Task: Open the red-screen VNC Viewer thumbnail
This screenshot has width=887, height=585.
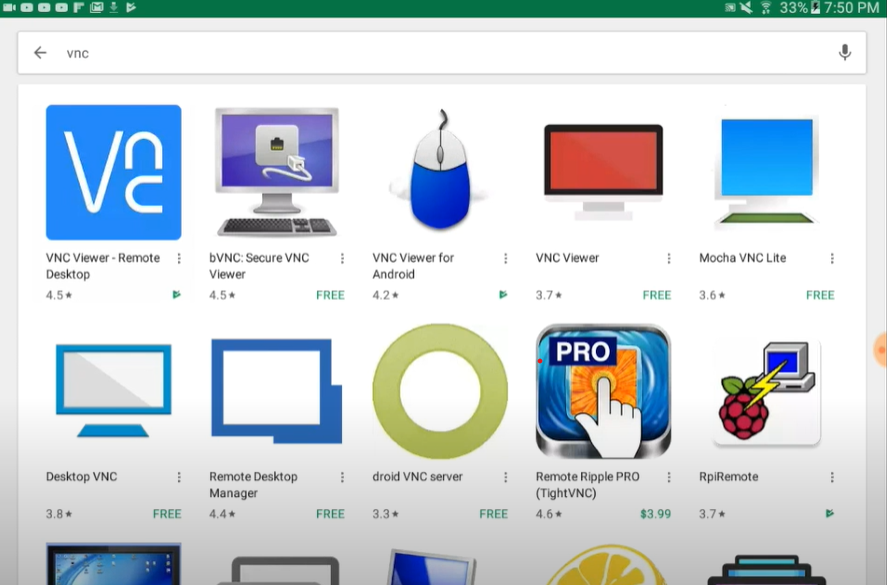Action: 603,172
